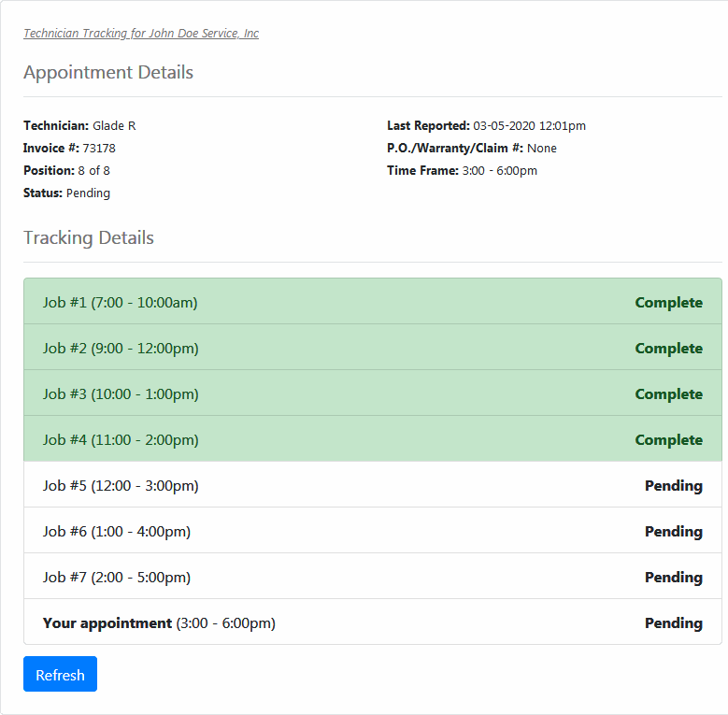Screen dimensions: 728x715
Task: Click the Last Reported timestamp
Action: (529, 126)
